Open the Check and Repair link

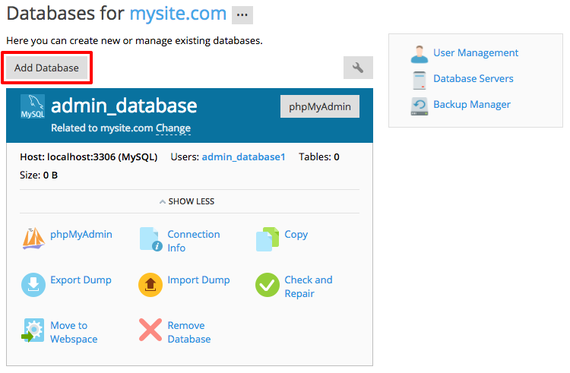tap(308, 286)
